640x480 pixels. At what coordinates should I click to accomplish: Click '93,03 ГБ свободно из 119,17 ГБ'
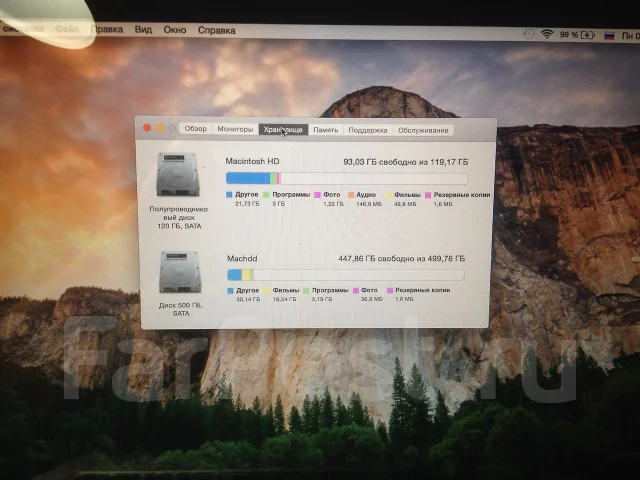click(x=406, y=162)
